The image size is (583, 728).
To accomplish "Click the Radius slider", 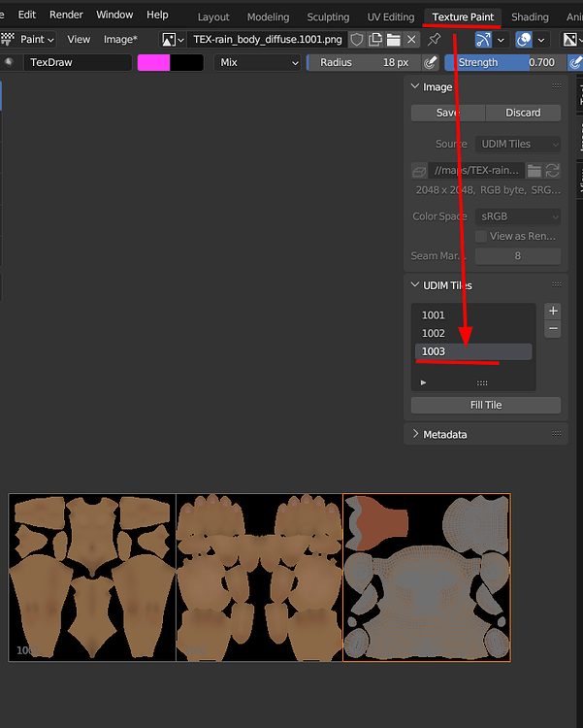I will tap(365, 62).
